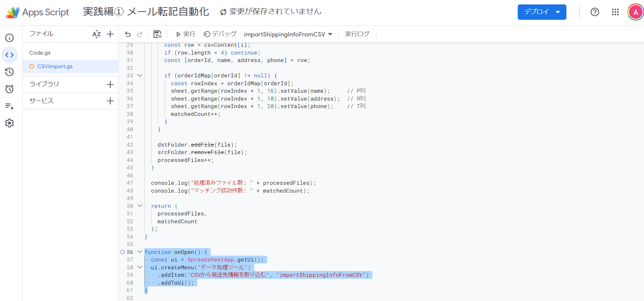Click SpreadsheetApp in line 57
This screenshot has height=301, width=644.
[x=211, y=260]
